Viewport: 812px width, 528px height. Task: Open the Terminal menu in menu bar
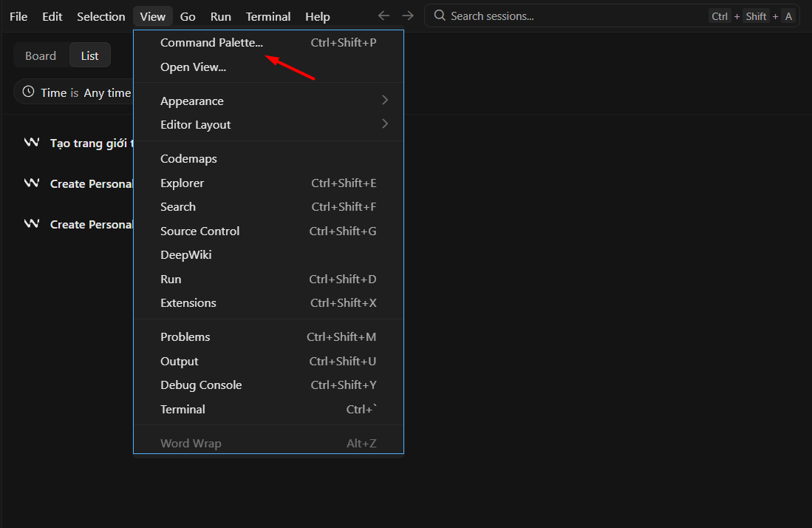tap(268, 16)
